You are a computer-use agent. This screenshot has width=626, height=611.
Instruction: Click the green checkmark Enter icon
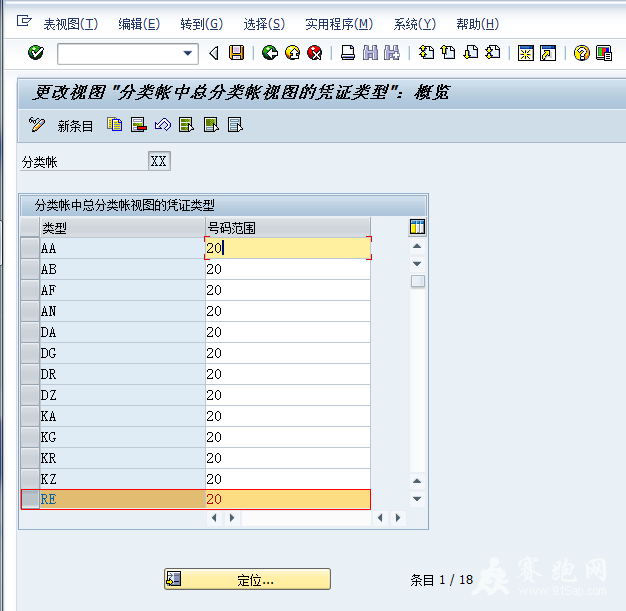[x=36, y=53]
